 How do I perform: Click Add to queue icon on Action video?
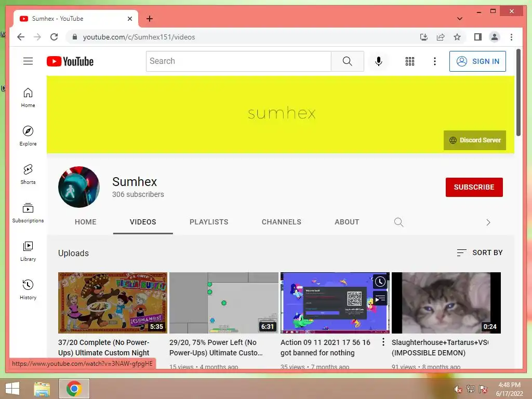380,299
